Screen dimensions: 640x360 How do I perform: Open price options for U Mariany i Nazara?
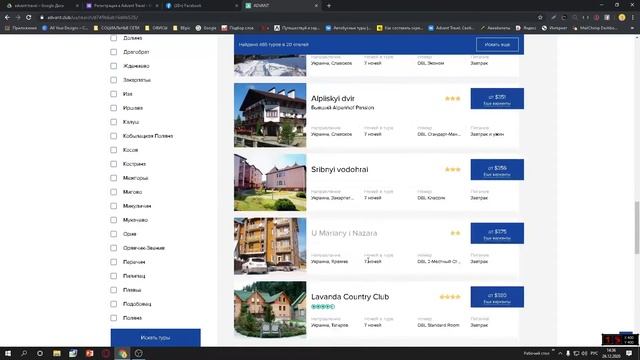click(497, 233)
